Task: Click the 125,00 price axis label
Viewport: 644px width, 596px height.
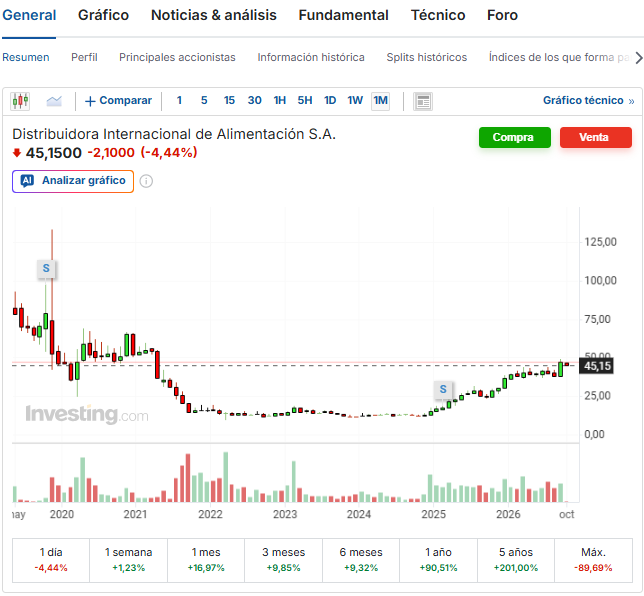Action: (x=600, y=242)
